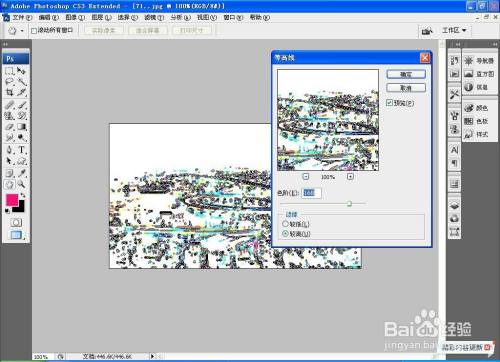Open the Select (选择) menu
The width and height of the screenshot is (500, 362).
click(x=128, y=17)
